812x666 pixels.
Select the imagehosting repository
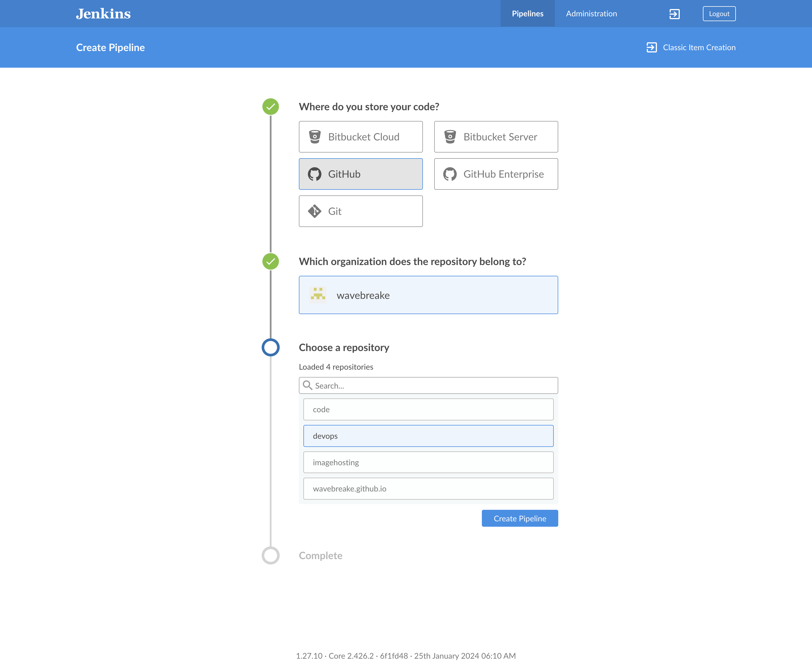[428, 462]
